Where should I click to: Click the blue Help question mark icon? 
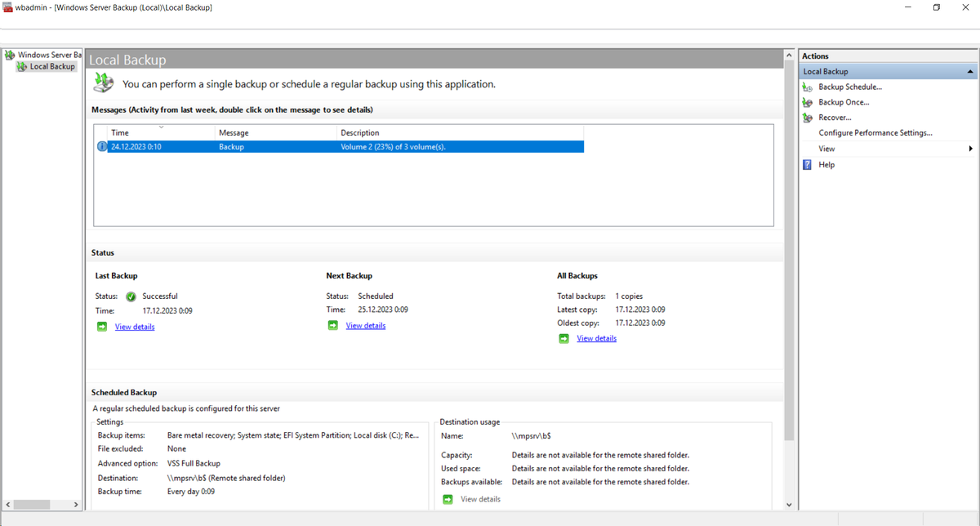[808, 164]
